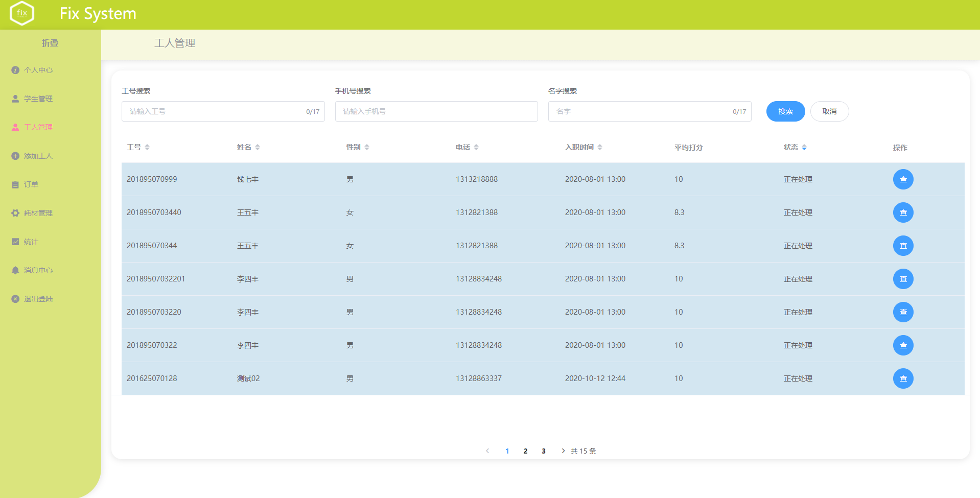Go to 订单 in the sidebar
This screenshot has width=980, height=498.
tap(25, 184)
